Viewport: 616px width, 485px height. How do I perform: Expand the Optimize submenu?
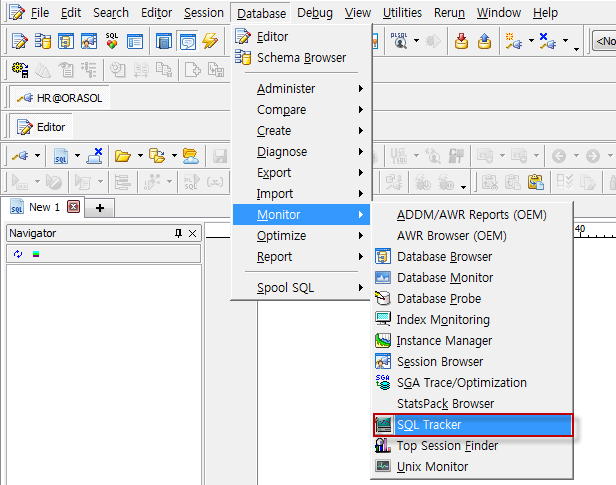point(281,236)
